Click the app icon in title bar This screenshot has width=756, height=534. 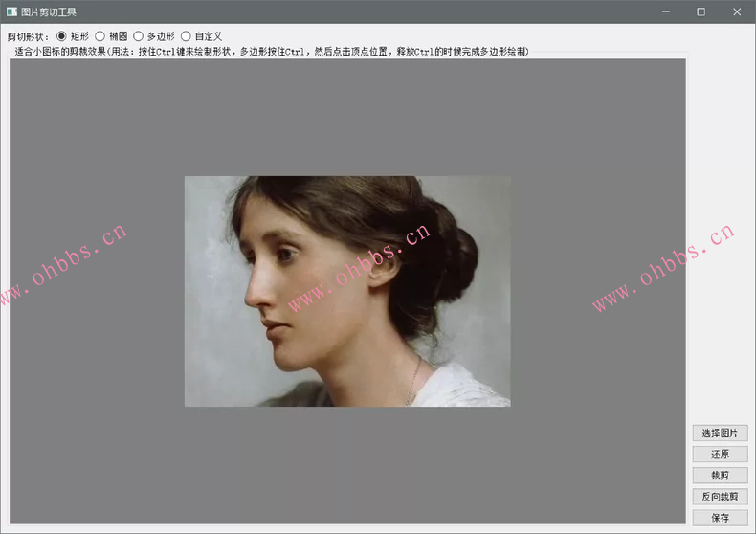click(x=12, y=11)
